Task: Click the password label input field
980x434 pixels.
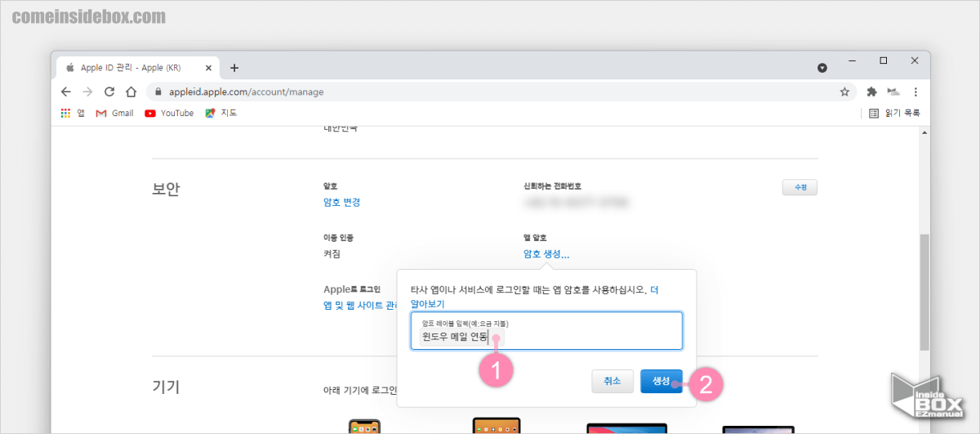Action: click(x=546, y=331)
